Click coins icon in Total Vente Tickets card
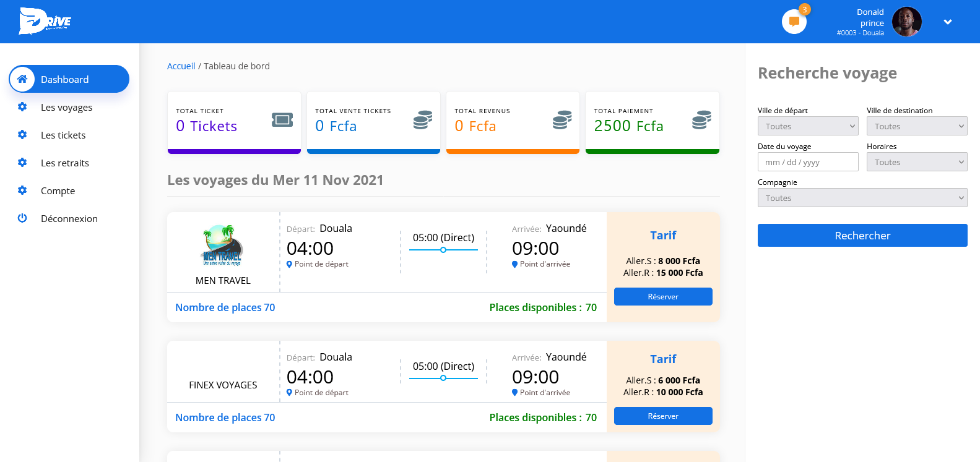Viewport: 980px width, 462px height. [423, 120]
